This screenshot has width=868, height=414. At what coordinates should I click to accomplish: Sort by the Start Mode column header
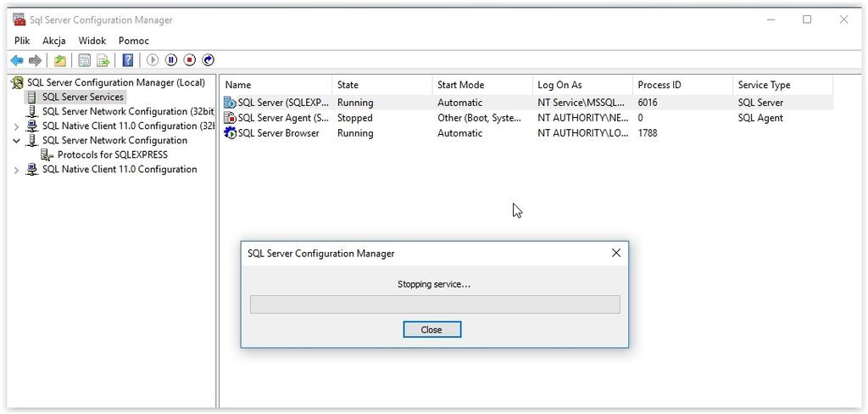pyautogui.click(x=481, y=85)
